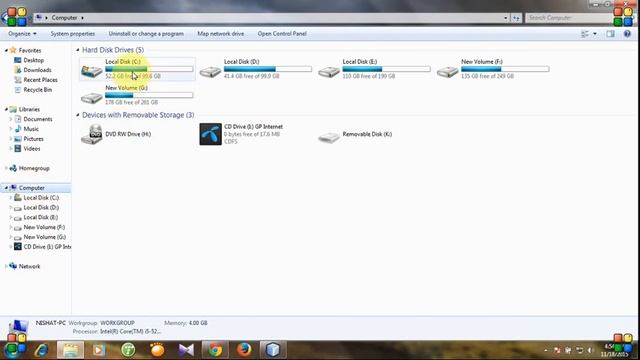Click Windows Explorer taskbar button

[70, 350]
